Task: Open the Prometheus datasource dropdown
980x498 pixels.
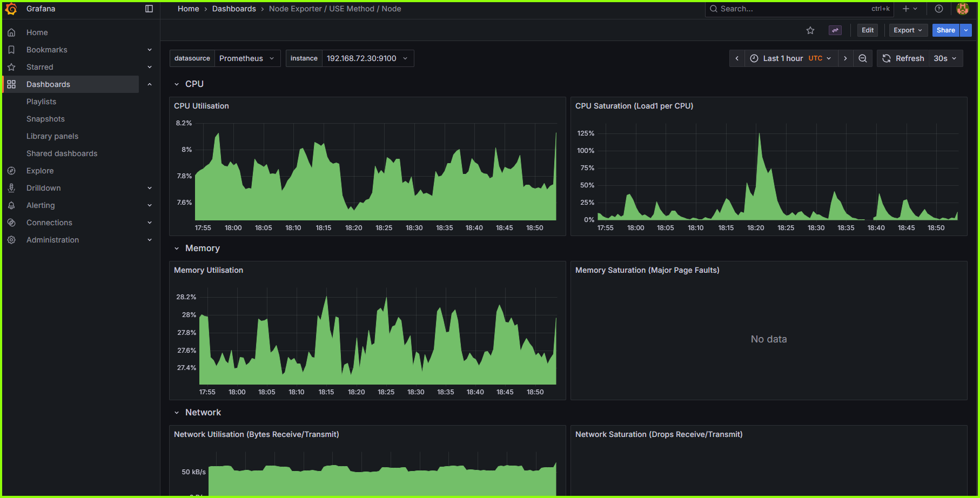Action: coord(246,58)
